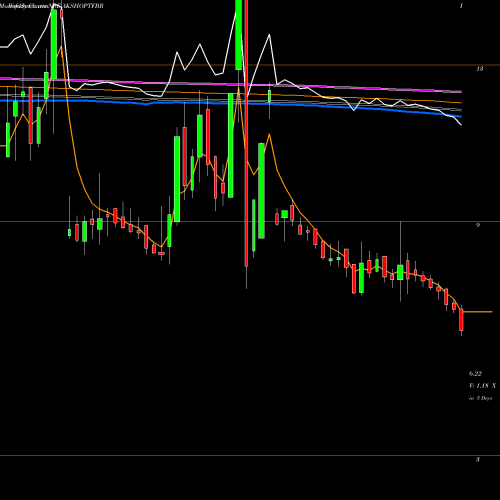The image size is (500, 500).
Task: Click the 13 price axis label
Action: (479, 69)
